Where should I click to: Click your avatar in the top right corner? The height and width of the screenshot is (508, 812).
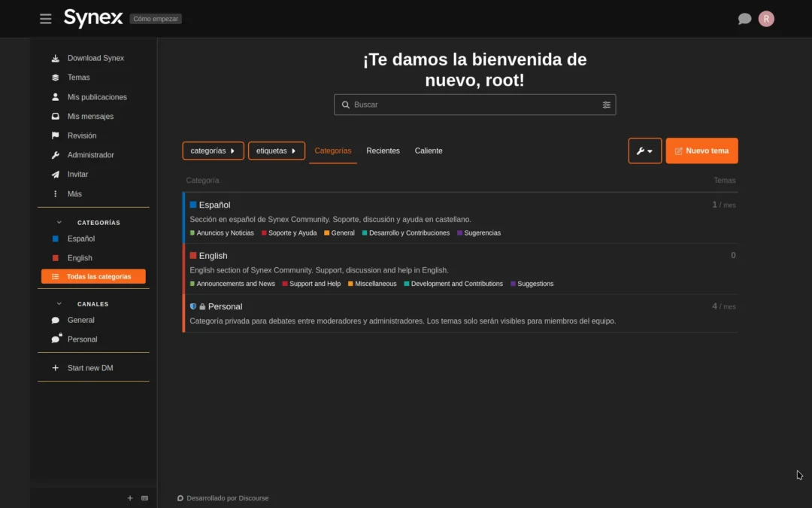(x=765, y=18)
